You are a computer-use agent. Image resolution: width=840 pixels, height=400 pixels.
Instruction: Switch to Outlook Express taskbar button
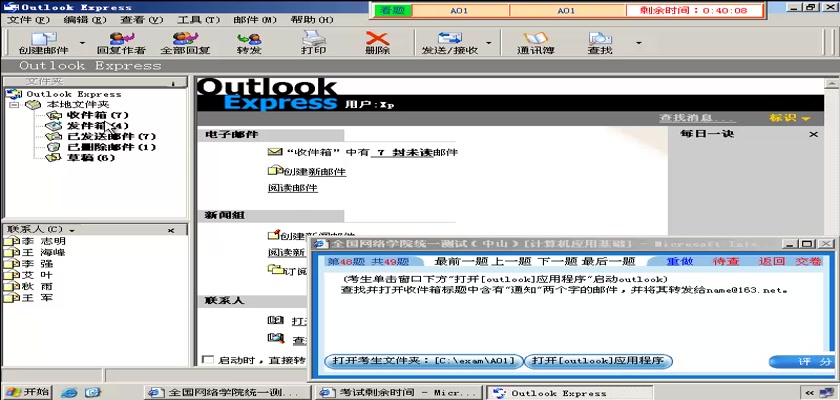pyautogui.click(x=568, y=393)
